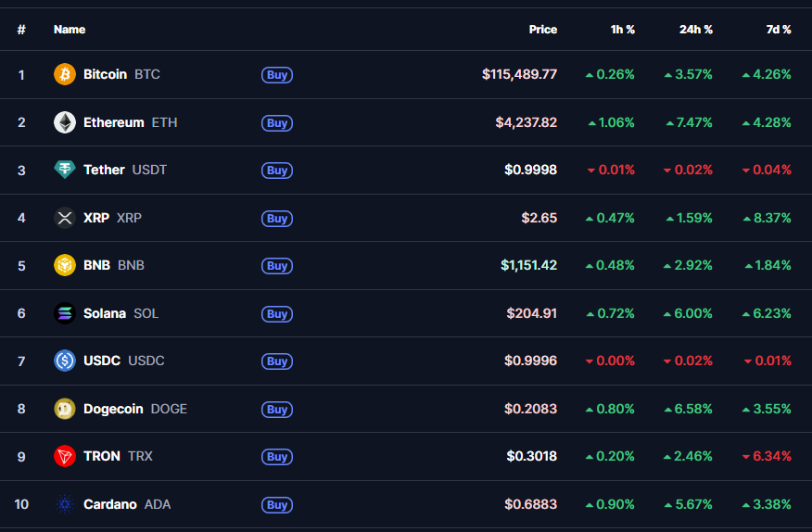
Task: Sort by the 24h % column header
Action: click(x=696, y=30)
